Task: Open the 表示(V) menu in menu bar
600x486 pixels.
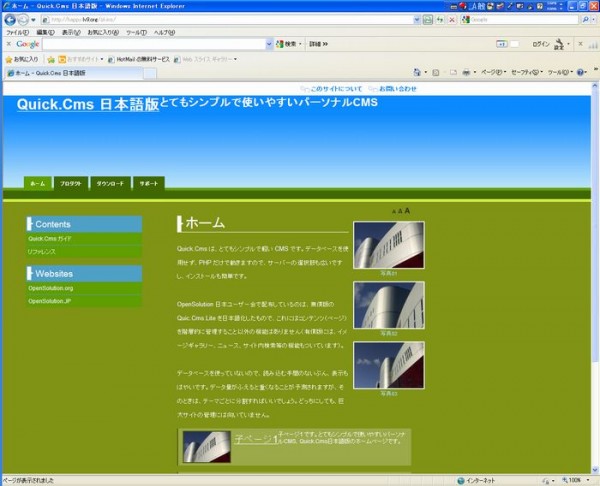Action: tap(71, 32)
